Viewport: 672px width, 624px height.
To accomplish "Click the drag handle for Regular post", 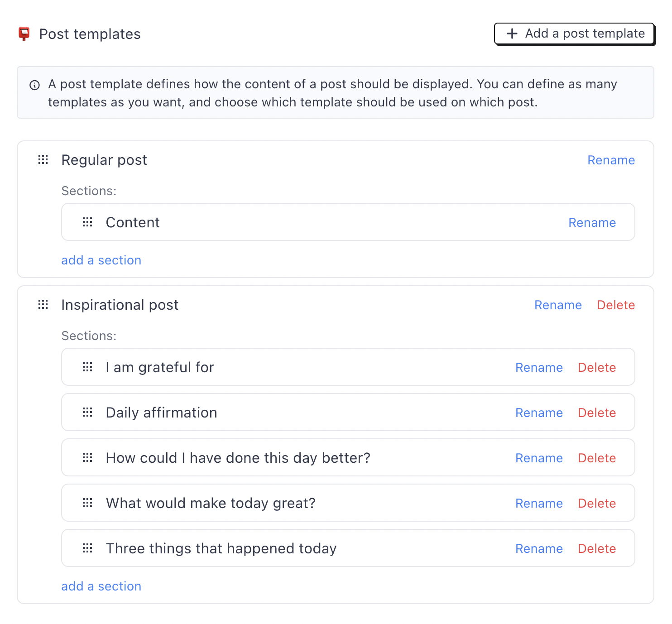I will pos(43,160).
